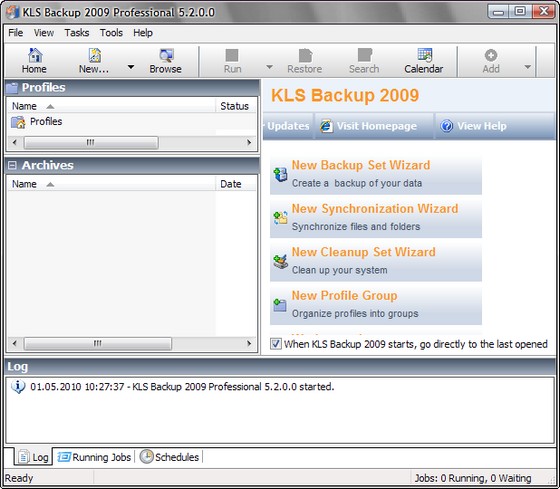Viewport: 560px width, 489px height.
Task: Open the dropdown arrow next to New...
Action: pyautogui.click(x=131, y=67)
